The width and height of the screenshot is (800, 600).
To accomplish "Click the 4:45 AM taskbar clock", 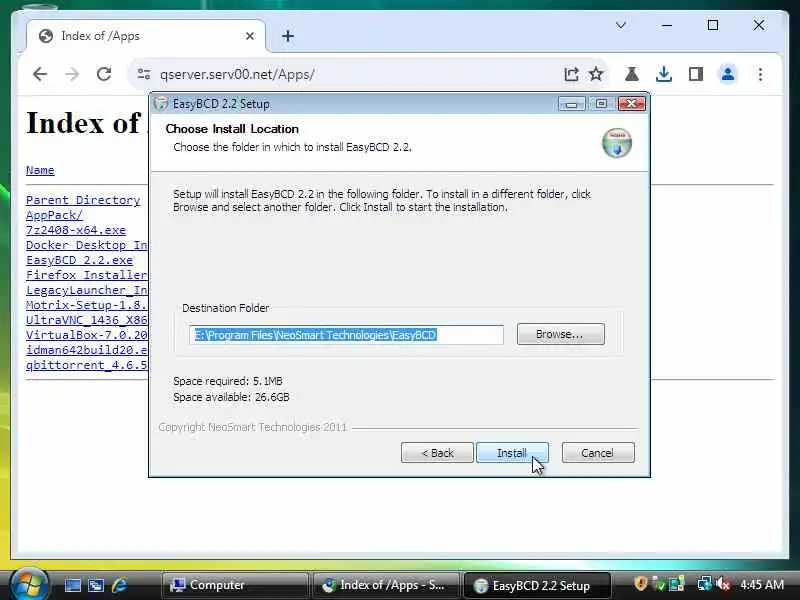I will click(762, 584).
